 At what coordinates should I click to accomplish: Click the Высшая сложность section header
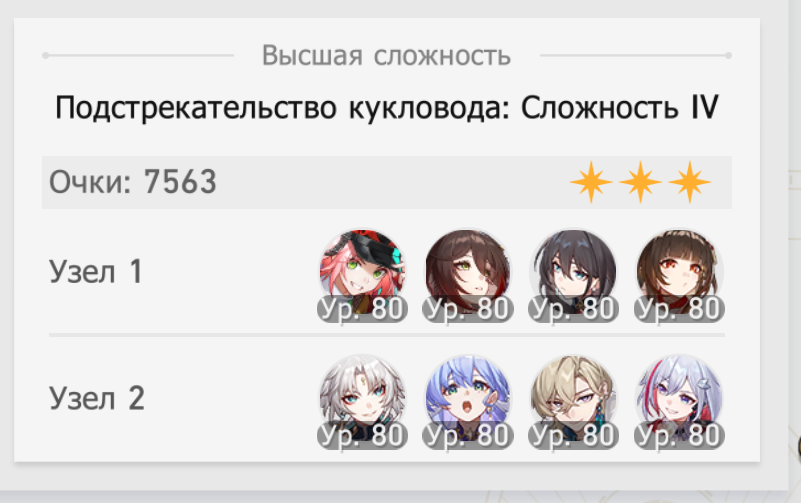click(386, 55)
